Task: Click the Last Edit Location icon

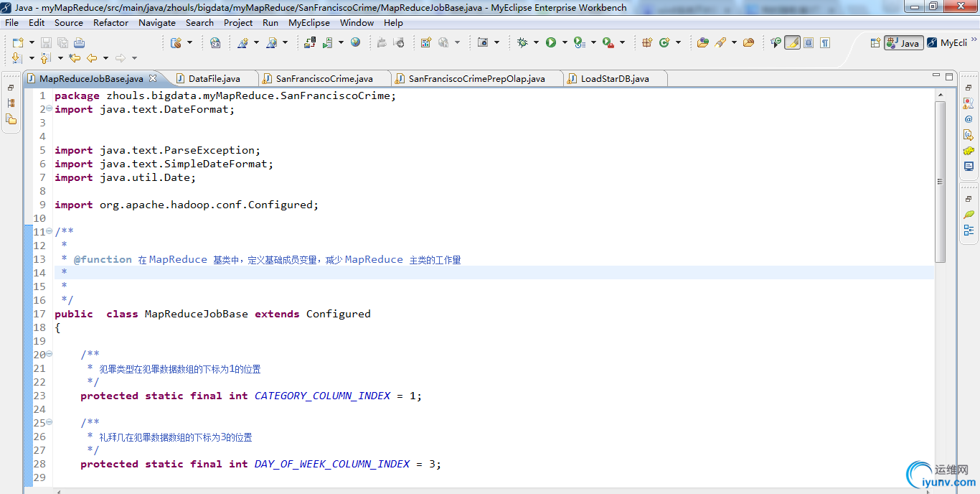Action: pyautogui.click(x=75, y=58)
